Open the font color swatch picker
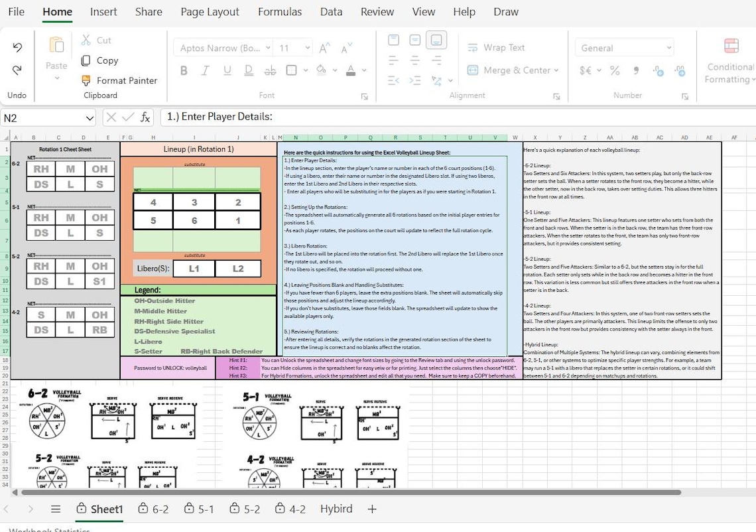The height and width of the screenshot is (532, 756). pos(351,70)
